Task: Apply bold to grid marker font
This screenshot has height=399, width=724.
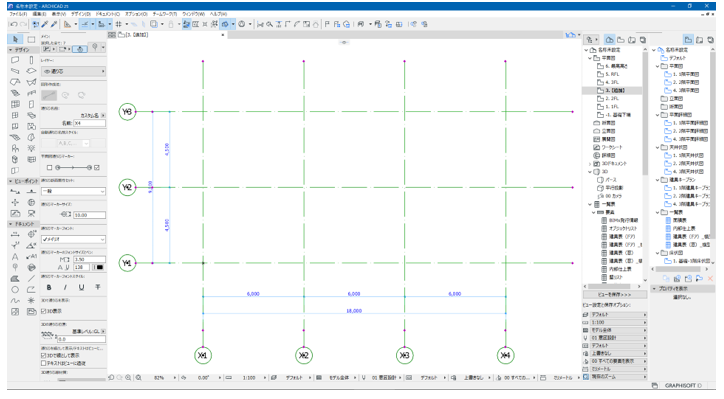Action: coord(49,287)
